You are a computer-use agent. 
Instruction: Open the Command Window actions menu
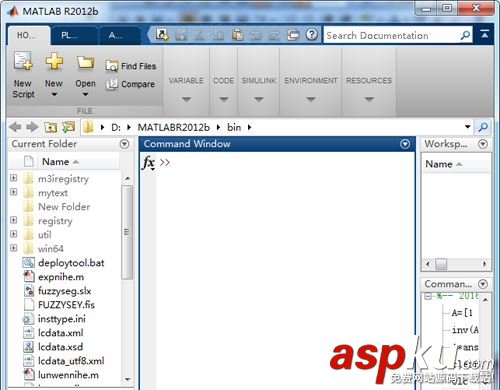coord(405,144)
